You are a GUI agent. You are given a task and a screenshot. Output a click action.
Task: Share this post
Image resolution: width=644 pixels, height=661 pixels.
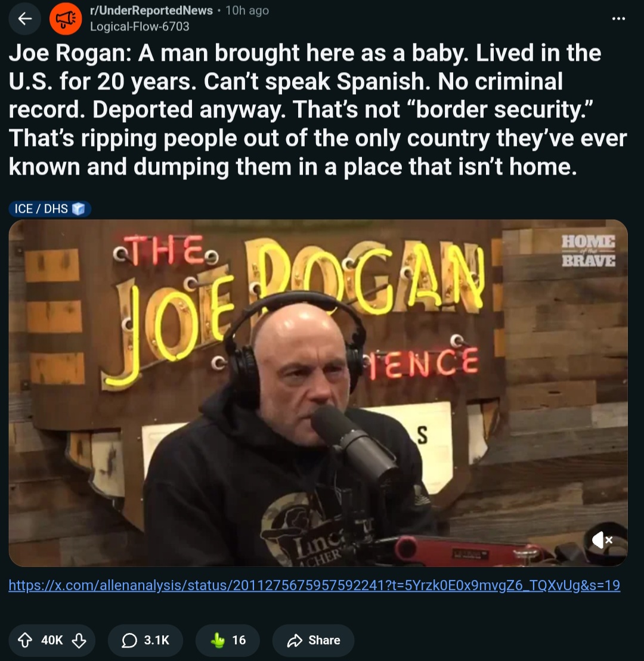click(x=314, y=640)
